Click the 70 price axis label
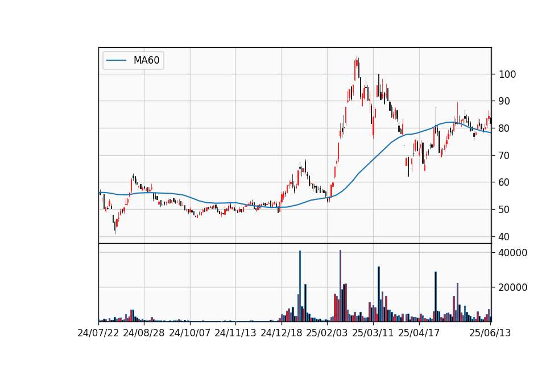Image resolution: width=546 pixels, height=392 pixels. pos(504,156)
